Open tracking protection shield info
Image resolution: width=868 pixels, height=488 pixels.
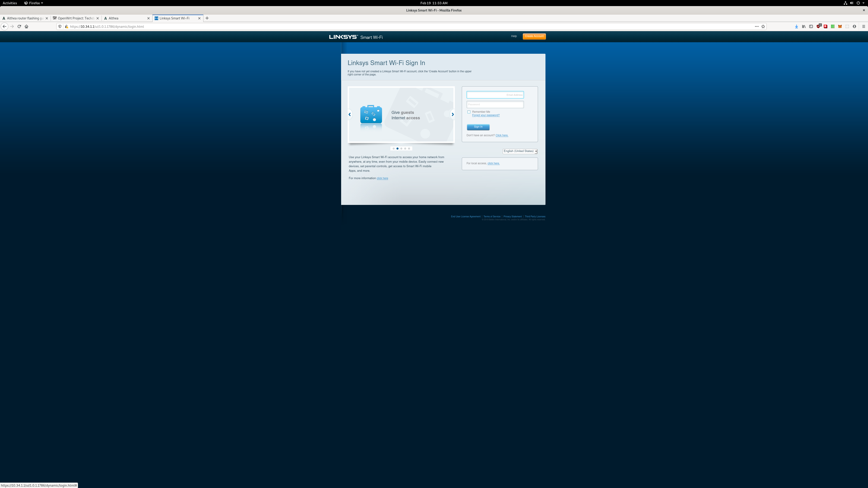click(60, 27)
